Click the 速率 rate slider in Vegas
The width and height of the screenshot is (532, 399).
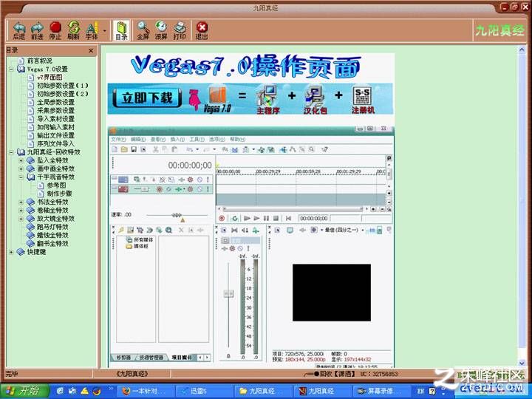click(177, 215)
